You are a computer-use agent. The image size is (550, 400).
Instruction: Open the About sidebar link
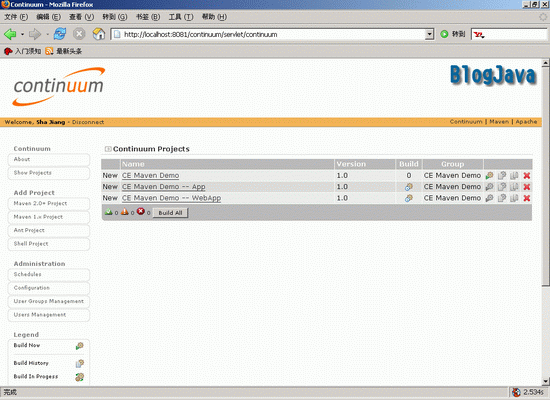coord(49,159)
